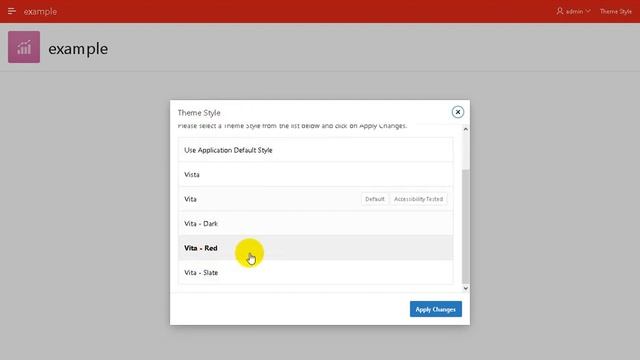Select Use Application Default Style option
The image size is (640, 360).
316,150
